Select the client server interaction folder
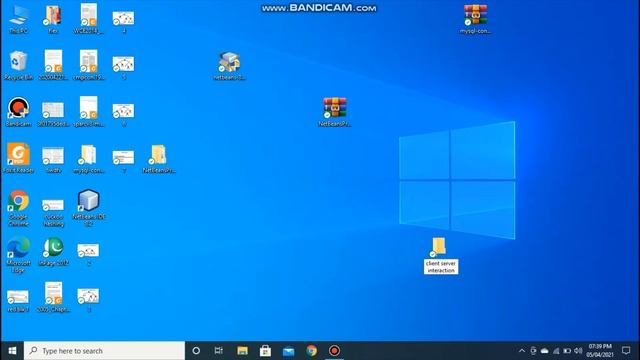The height and width of the screenshot is (360, 640). 440,256
